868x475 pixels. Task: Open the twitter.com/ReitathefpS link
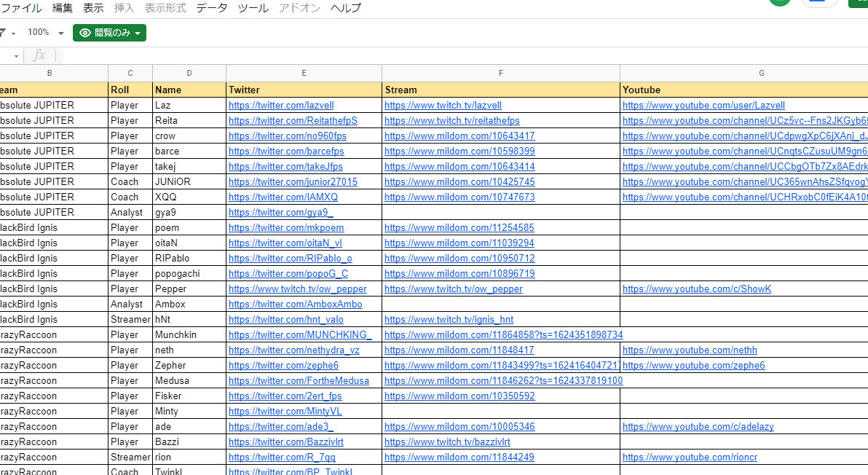[x=293, y=120]
